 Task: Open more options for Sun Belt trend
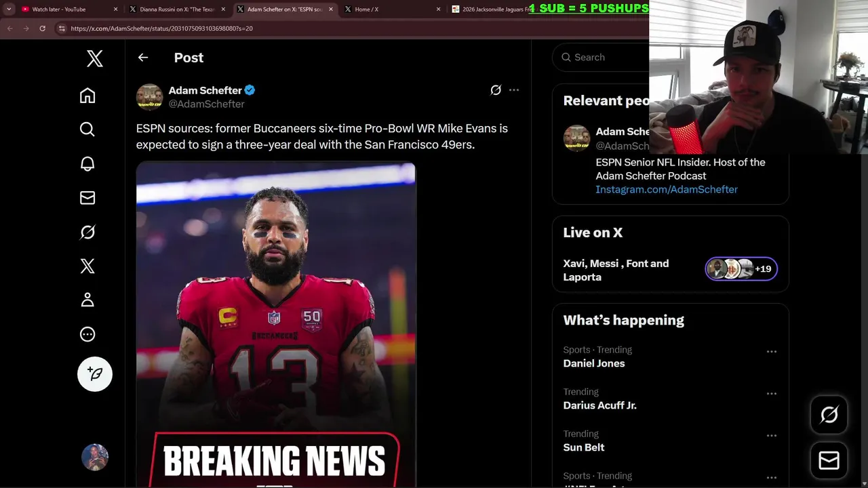(772, 436)
